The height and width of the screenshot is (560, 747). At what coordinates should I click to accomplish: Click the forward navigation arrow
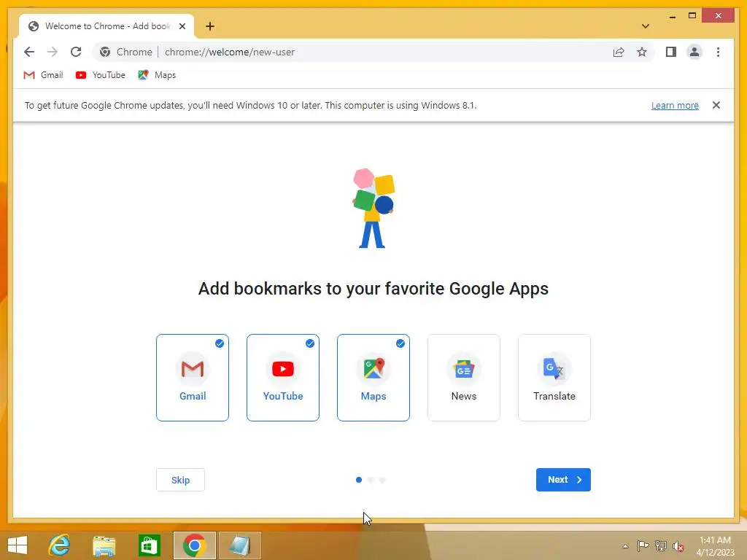point(53,52)
